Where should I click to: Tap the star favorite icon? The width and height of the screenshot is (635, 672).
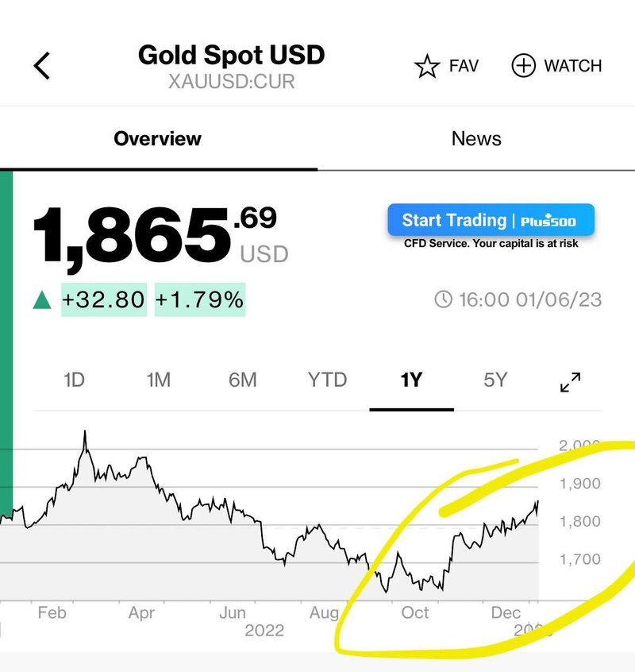(427, 66)
